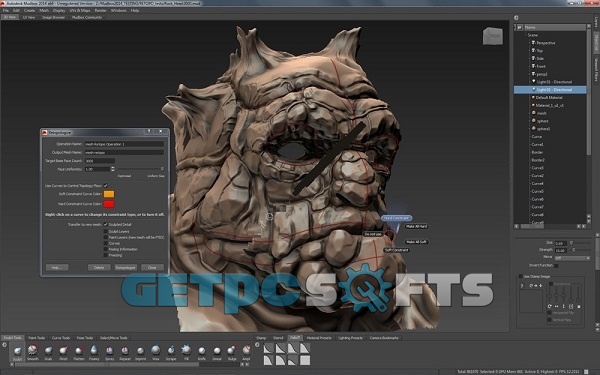Viewport: 600px width, 375px height.
Task: Open the File menu
Action: (x=5, y=10)
